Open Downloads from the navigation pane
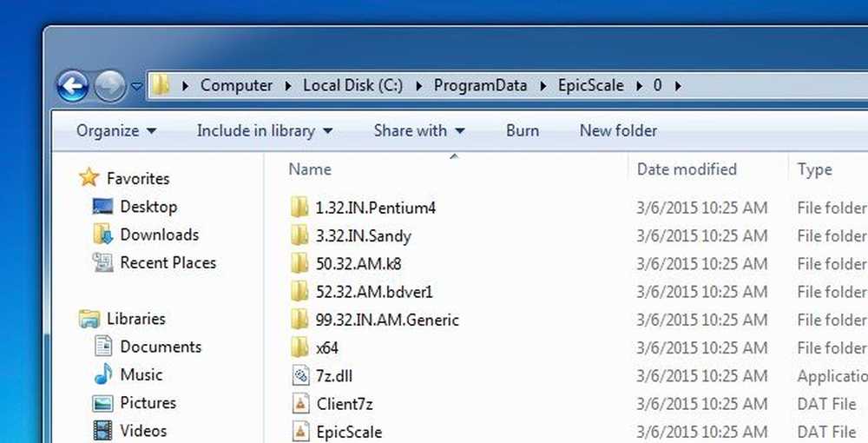This screenshot has width=868, height=443. point(160,235)
